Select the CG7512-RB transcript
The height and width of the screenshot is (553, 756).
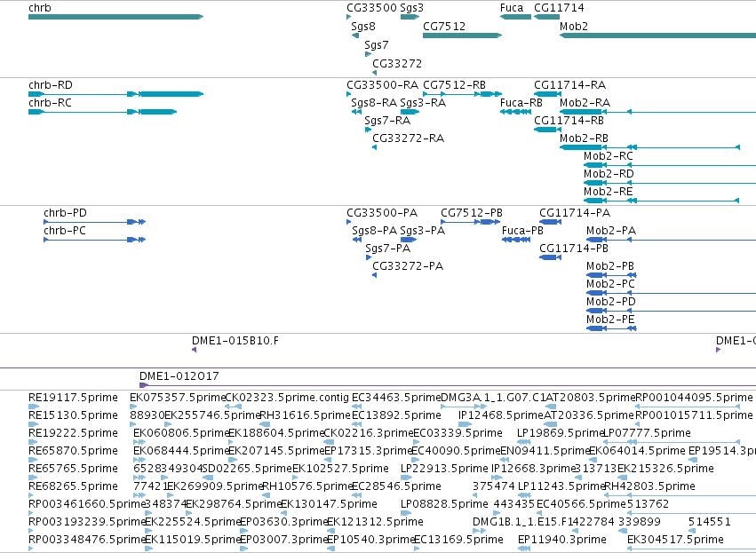pyautogui.click(x=462, y=94)
